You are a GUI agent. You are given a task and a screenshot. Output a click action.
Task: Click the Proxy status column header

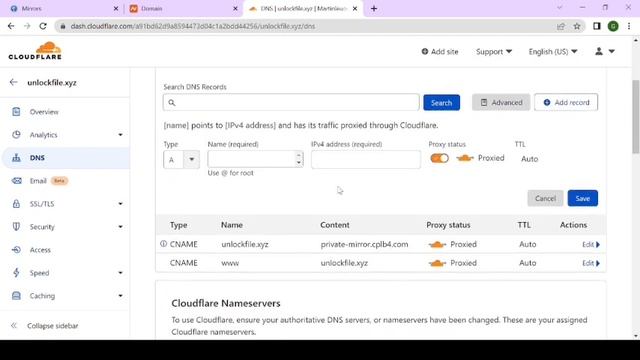[x=448, y=225]
